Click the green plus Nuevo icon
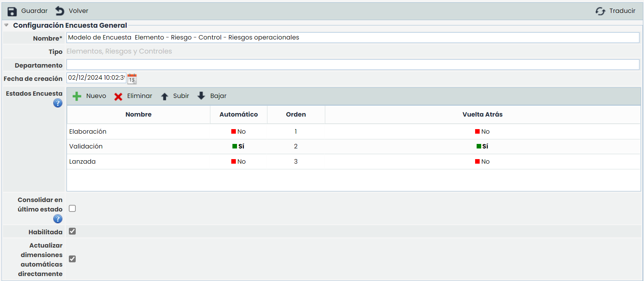 (77, 96)
